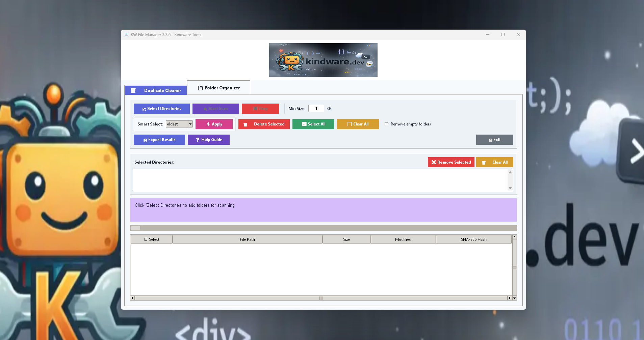Sort by the SHA-256 Hash column header
This screenshot has height=340, width=644.
point(473,239)
